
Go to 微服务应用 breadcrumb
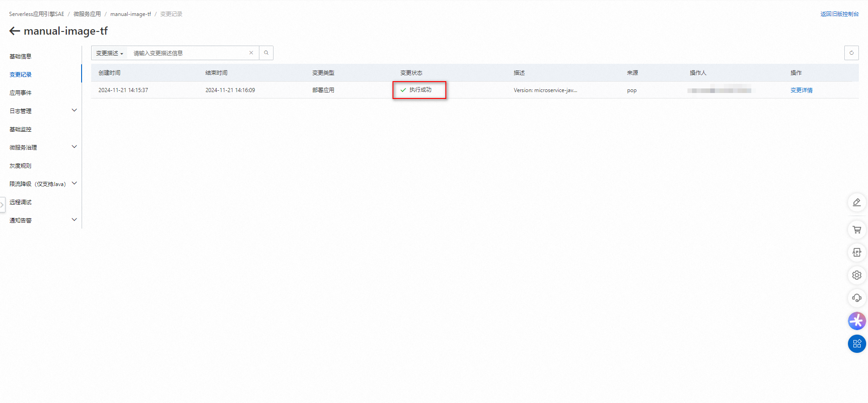(x=87, y=14)
